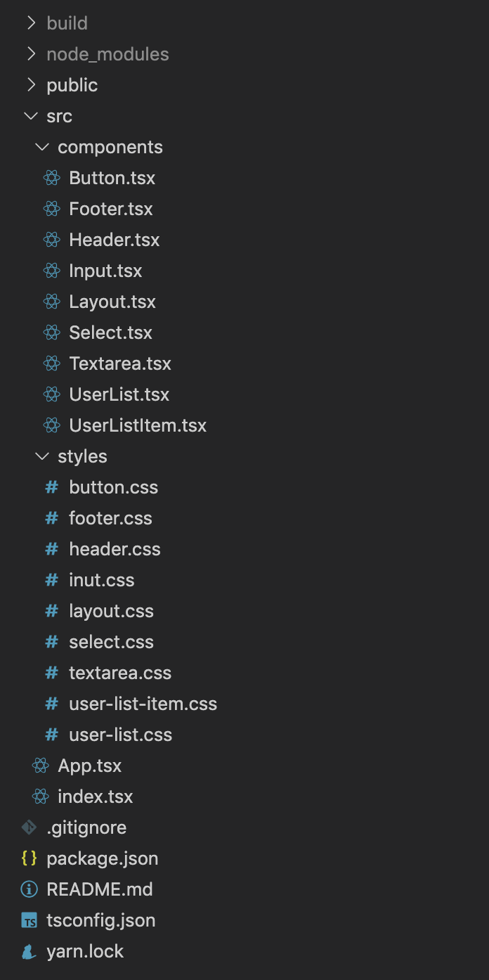Expand the node_modules folder chevron
This screenshot has height=980, width=489.
(x=30, y=54)
